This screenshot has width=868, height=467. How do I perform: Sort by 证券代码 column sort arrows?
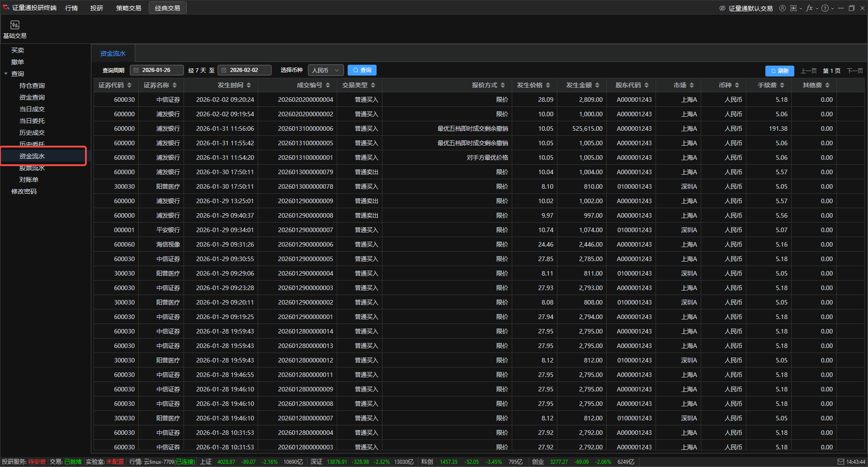click(129, 85)
